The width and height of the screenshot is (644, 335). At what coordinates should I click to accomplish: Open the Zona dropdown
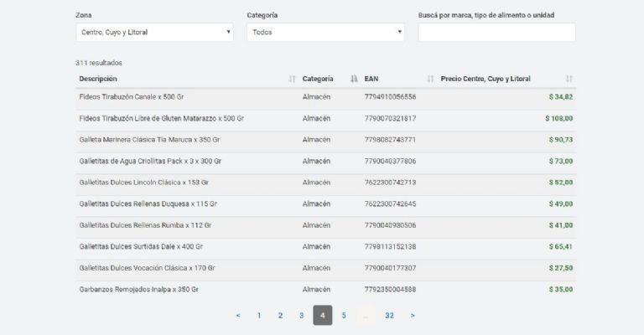(x=154, y=33)
